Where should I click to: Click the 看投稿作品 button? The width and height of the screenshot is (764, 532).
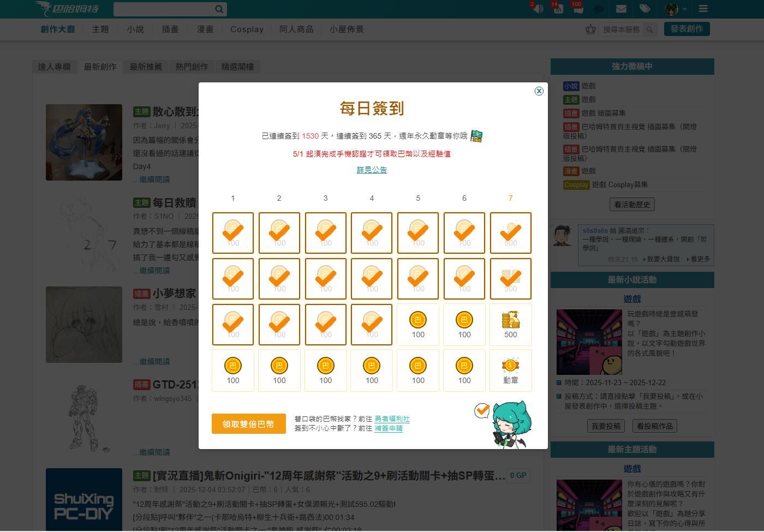coord(655,426)
